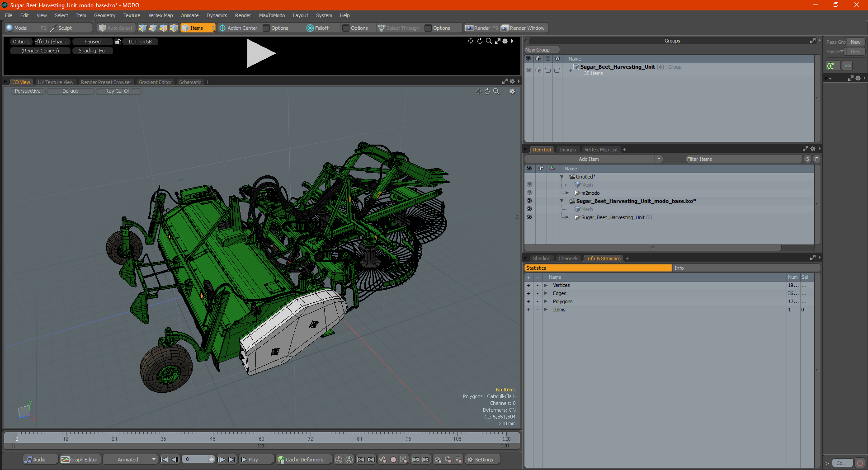Click the New Group button
Viewport: 868px width, 470px height.
[x=542, y=50]
